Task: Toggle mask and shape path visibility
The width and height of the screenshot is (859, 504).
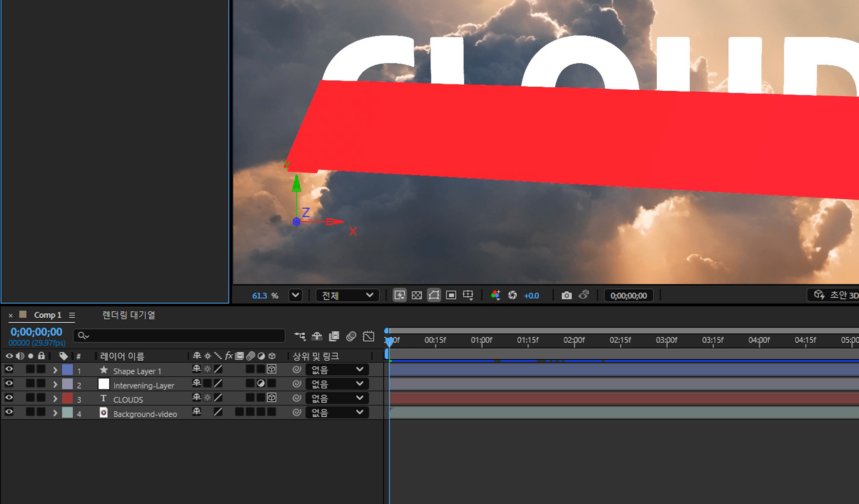Action: point(434,295)
